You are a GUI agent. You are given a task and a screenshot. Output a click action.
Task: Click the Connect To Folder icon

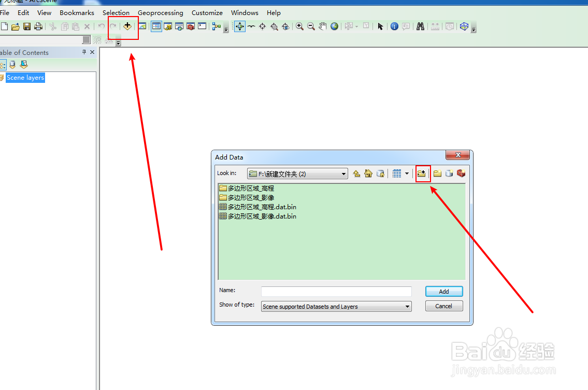(422, 174)
